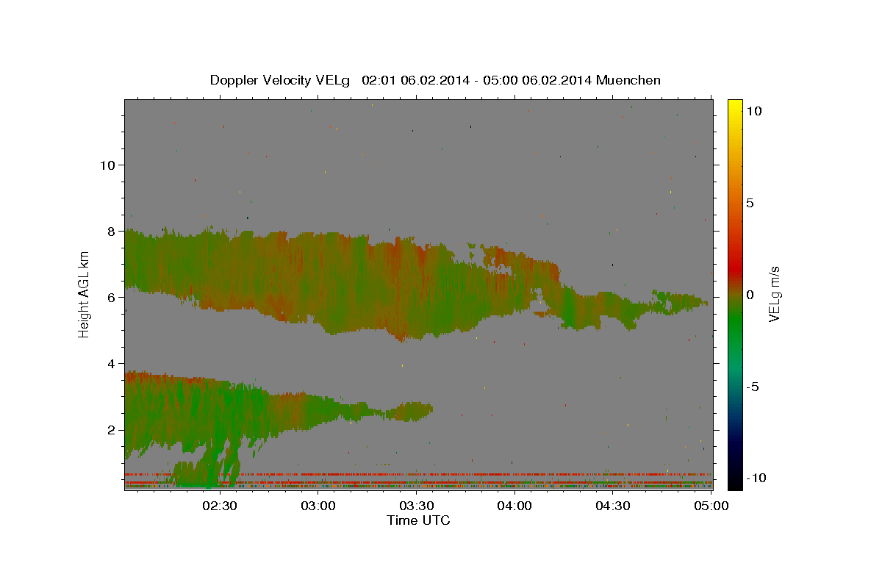Click the 'Time UTC' axis label
The height and width of the screenshot is (588, 882).
pyautogui.click(x=418, y=520)
